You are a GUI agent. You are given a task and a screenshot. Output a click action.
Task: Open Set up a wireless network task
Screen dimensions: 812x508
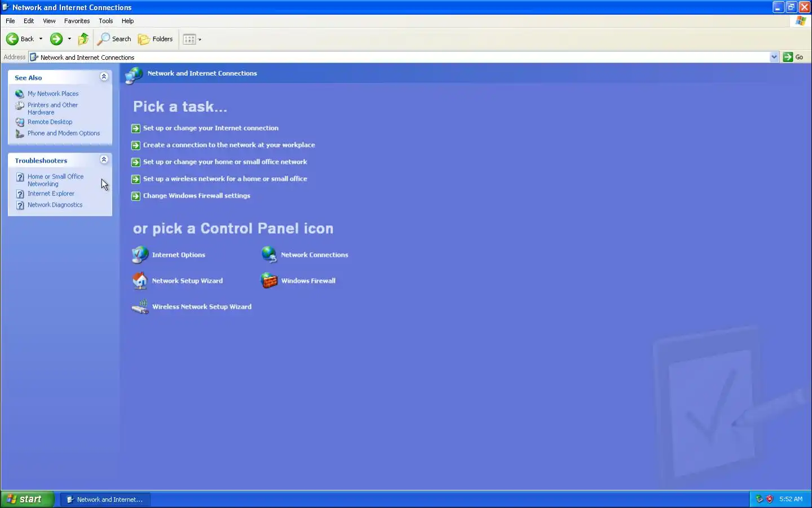(225, 179)
